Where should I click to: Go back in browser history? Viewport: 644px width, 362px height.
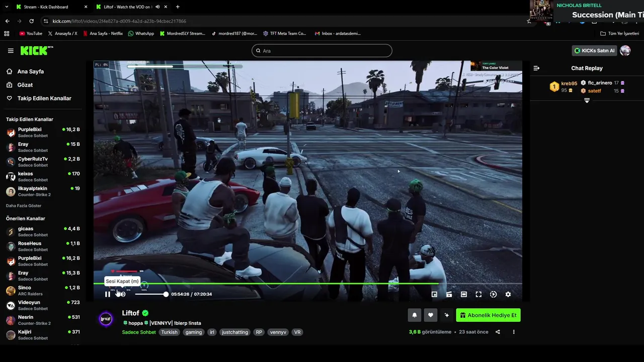[x=7, y=21]
